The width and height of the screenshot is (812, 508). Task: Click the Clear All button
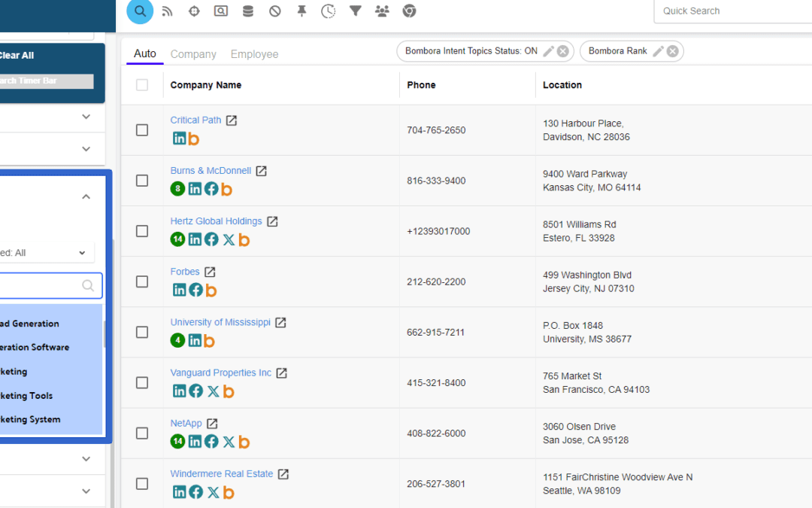[17, 56]
